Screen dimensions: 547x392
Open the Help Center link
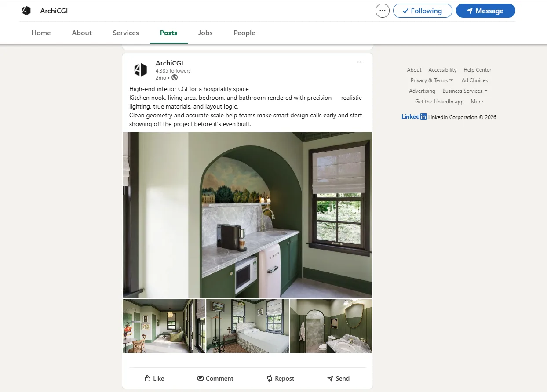[x=477, y=69]
